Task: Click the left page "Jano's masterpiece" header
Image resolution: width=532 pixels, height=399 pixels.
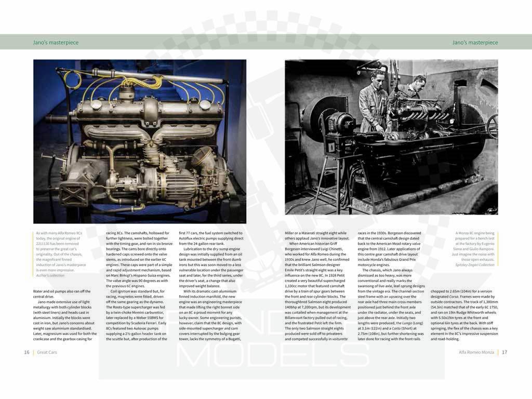Action: (x=56, y=43)
